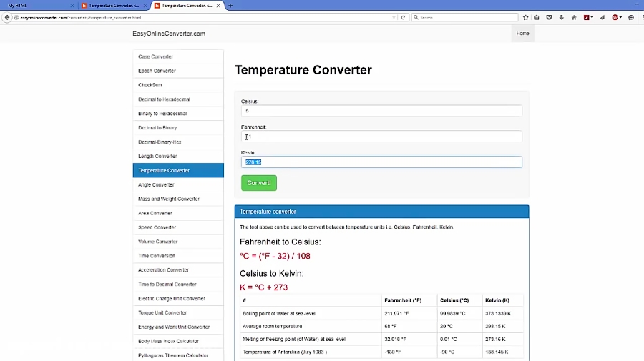This screenshot has height=361, width=644.
Task: Select the Temperature of Antarctica row label
Action: [285, 352]
